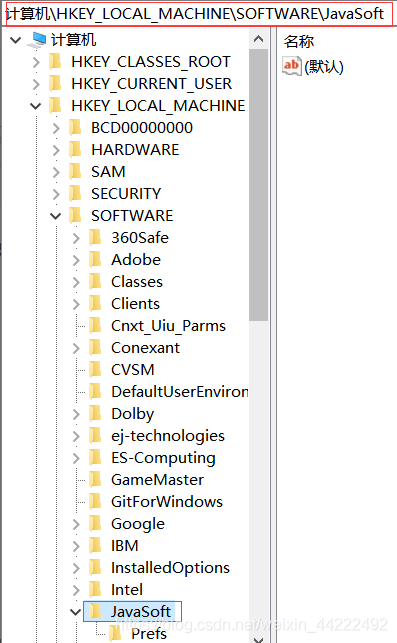
Task: Click the Dolby folder icon
Action: pyautogui.click(x=95, y=414)
